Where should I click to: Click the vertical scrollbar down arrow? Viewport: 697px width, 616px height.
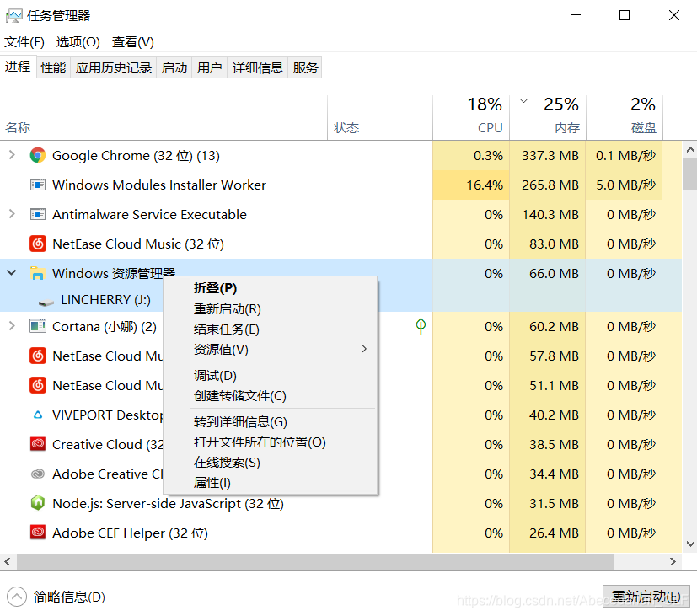pos(690,544)
